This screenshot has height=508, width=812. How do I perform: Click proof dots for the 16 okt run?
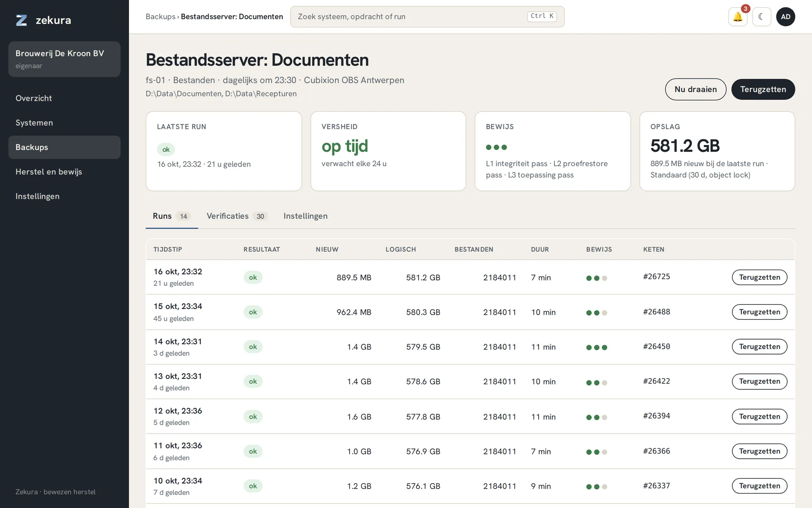point(596,278)
